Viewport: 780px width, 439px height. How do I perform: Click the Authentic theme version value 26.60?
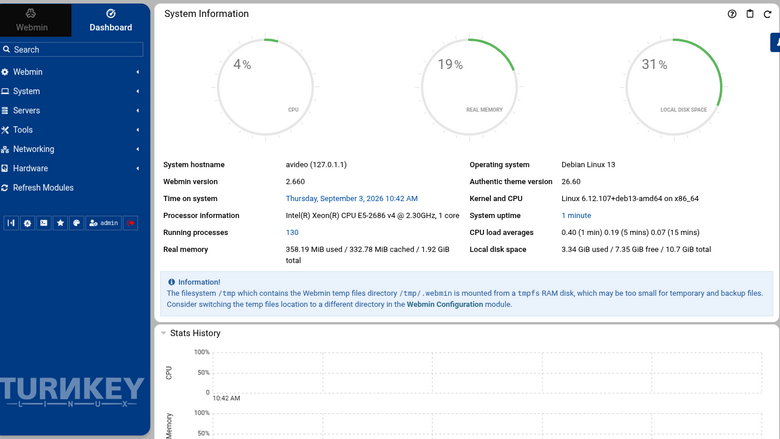(571, 181)
